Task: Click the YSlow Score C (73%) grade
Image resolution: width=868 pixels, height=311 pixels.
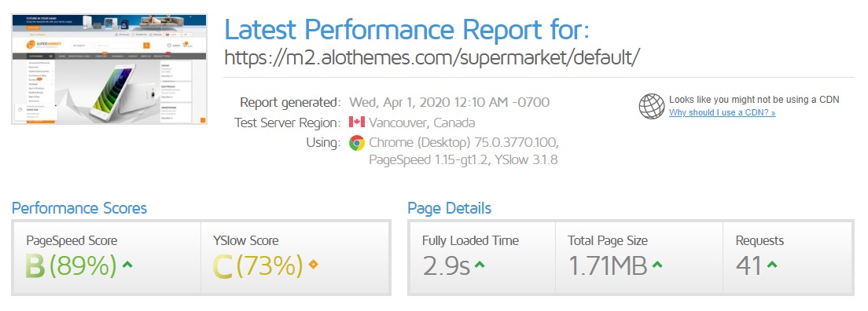Action: pyautogui.click(x=258, y=265)
